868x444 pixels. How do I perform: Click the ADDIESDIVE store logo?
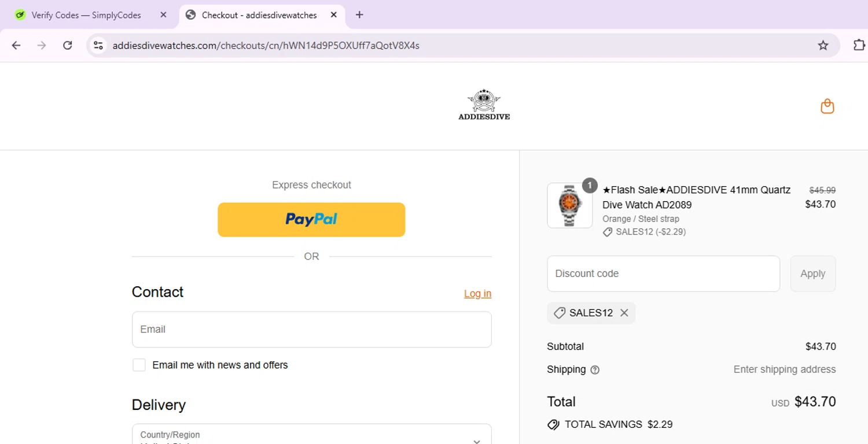(484, 105)
